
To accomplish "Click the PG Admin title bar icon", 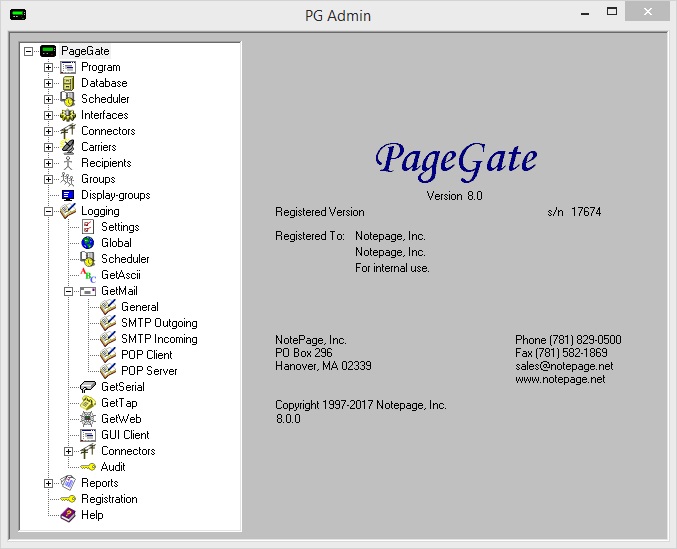I will click(18, 15).
